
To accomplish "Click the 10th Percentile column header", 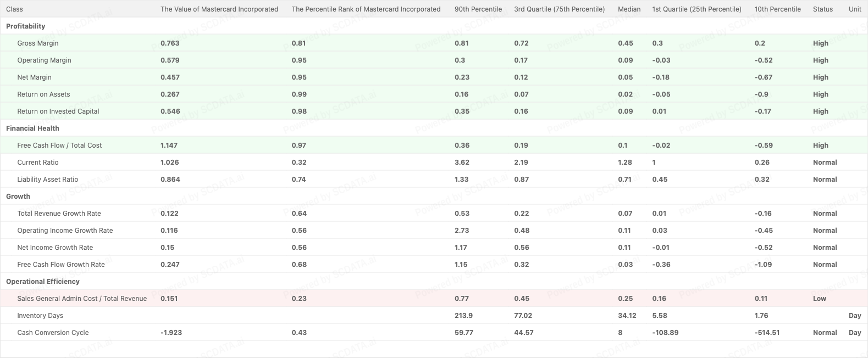I will point(778,9).
